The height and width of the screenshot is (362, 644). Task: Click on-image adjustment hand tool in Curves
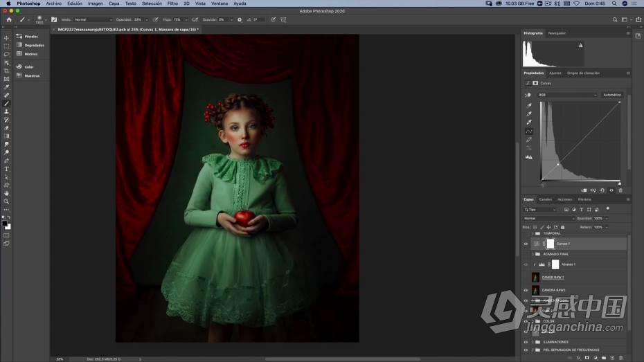(528, 95)
